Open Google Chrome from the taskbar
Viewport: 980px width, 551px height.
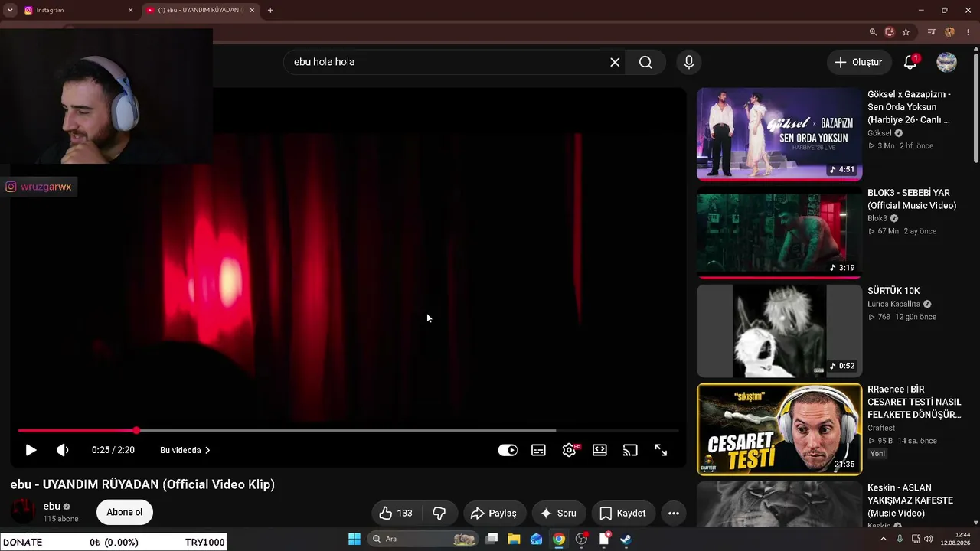559,539
